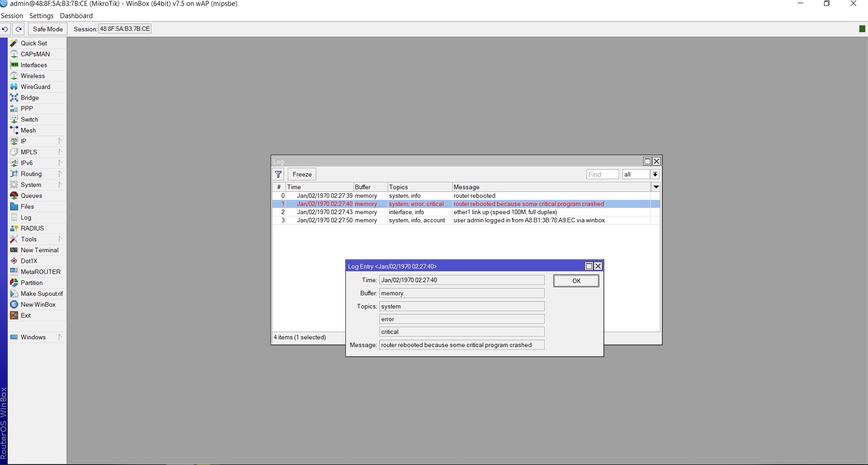Image resolution: width=868 pixels, height=465 pixels.
Task: Click OK in the Log Entry dialog
Action: point(576,281)
